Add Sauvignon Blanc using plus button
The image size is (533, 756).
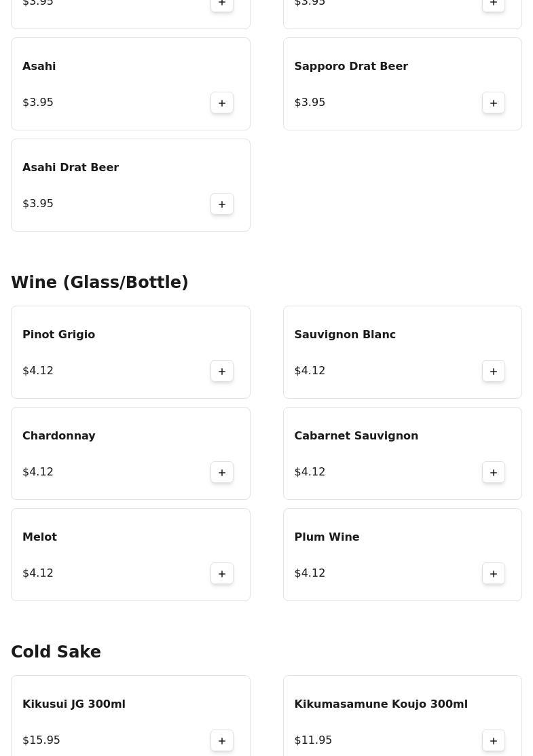pos(494,371)
